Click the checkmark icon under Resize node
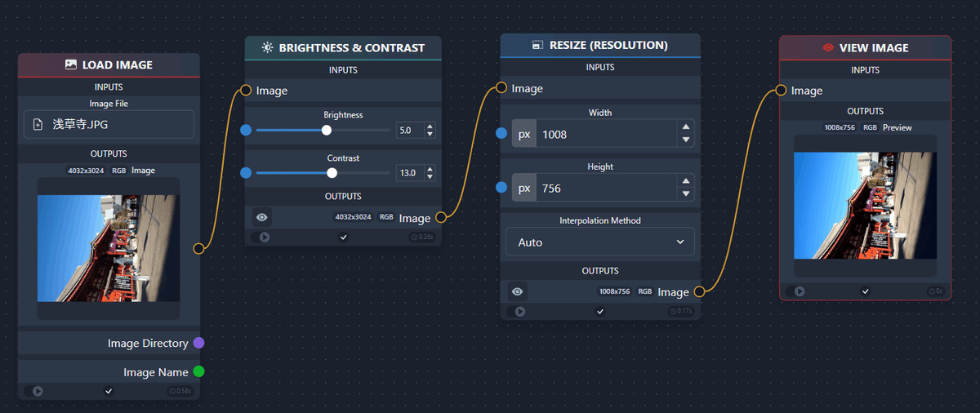 click(x=600, y=311)
